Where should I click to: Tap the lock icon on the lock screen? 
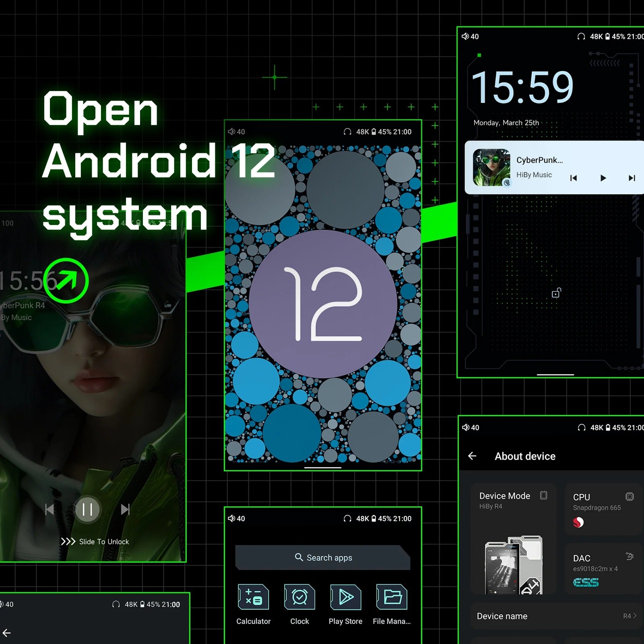[x=556, y=293]
